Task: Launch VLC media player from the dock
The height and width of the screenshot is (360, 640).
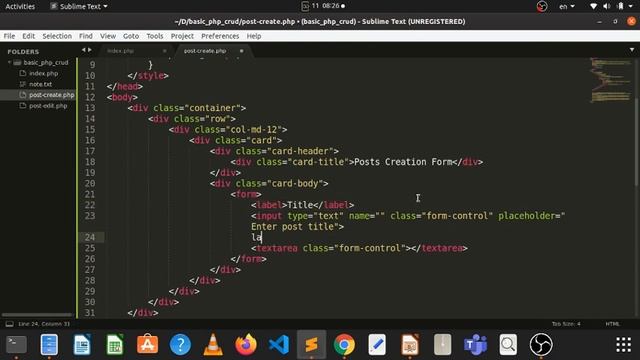Action: 213,345
